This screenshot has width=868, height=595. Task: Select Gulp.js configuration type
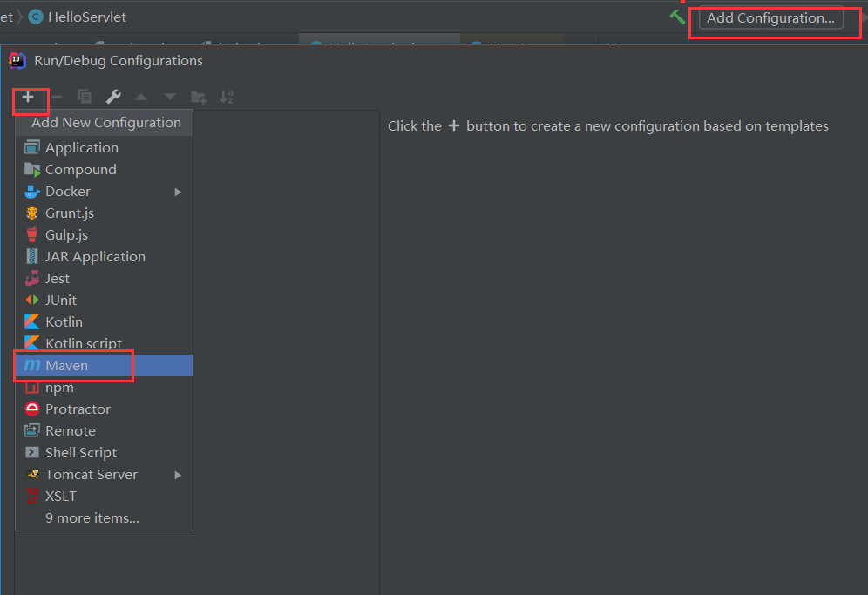tap(104, 234)
